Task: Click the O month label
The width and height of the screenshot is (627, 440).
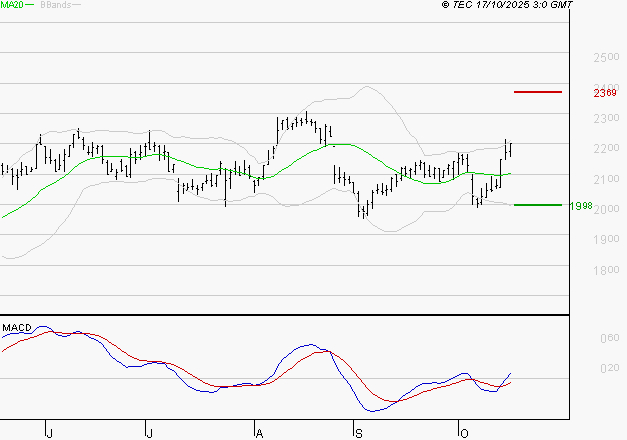Action: (x=464, y=434)
